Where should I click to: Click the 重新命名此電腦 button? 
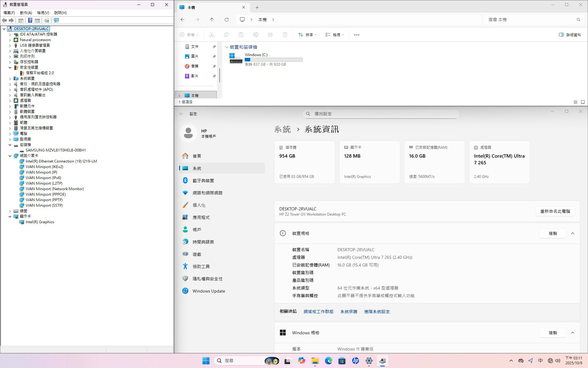pyautogui.click(x=555, y=211)
